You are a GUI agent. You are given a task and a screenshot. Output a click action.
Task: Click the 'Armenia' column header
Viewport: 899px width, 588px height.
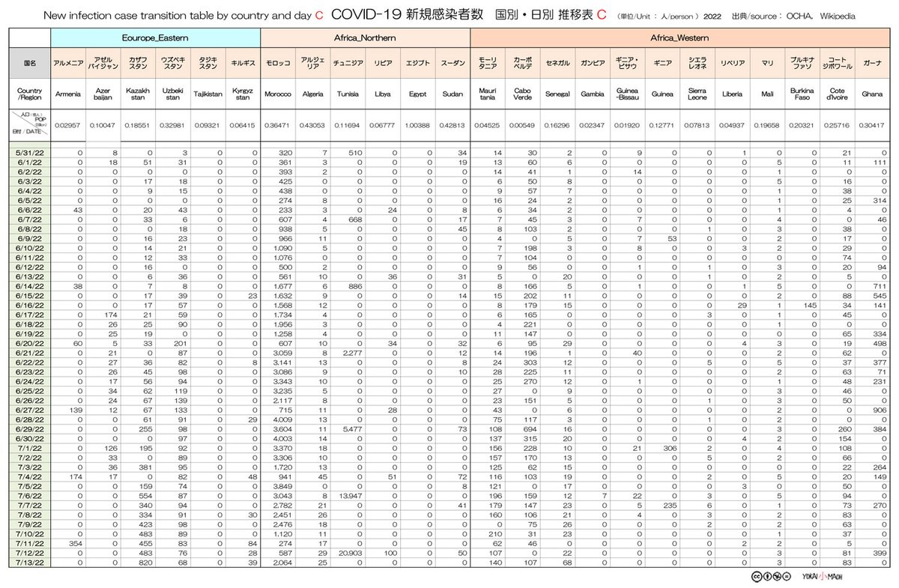(68, 94)
